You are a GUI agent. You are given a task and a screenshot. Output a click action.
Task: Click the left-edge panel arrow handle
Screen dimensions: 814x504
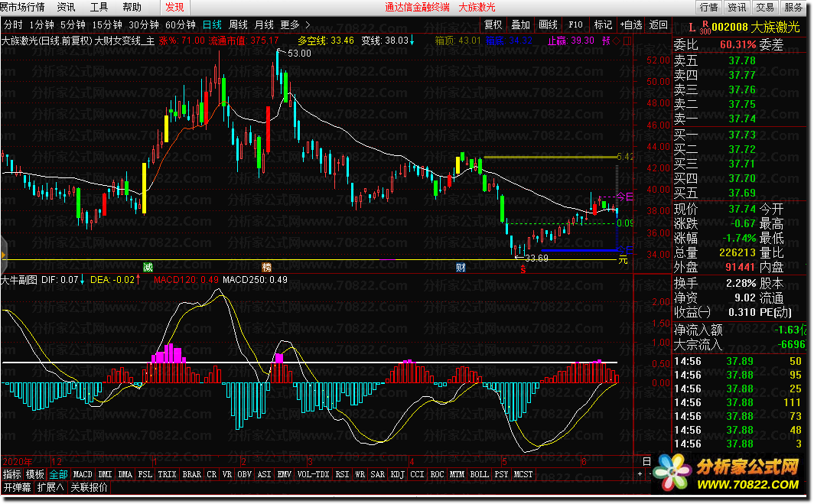tap(3, 255)
